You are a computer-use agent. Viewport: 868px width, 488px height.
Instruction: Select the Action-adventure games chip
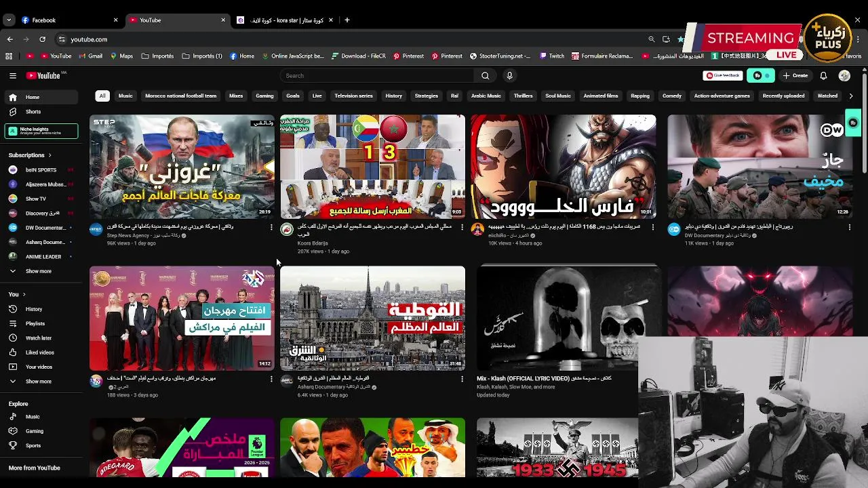click(x=722, y=96)
